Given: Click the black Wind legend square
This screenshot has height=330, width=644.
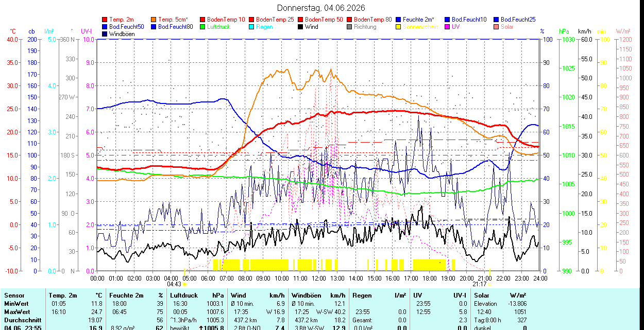Looking at the screenshot, I should point(300,27).
